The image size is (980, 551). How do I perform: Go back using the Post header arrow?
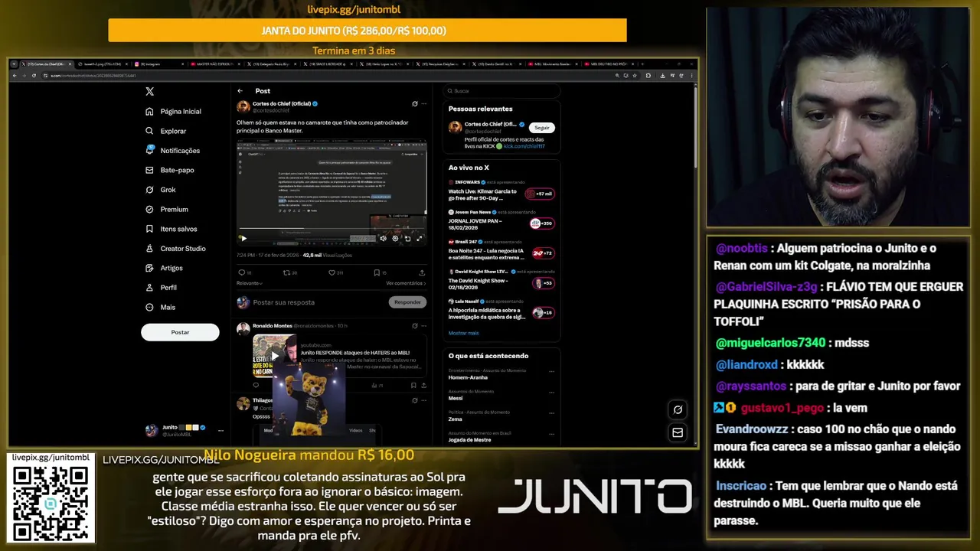pos(240,91)
